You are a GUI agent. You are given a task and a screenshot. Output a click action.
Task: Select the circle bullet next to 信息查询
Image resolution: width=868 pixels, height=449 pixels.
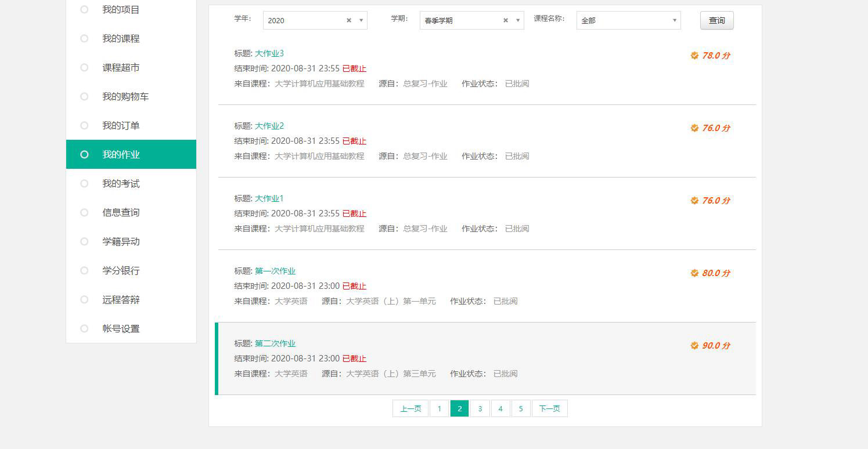[84, 212]
